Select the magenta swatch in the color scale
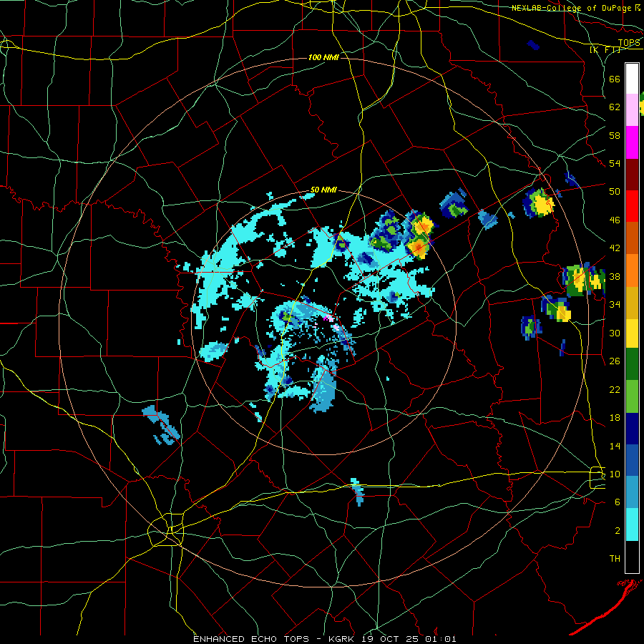The height and width of the screenshot is (644, 644). 632,142
